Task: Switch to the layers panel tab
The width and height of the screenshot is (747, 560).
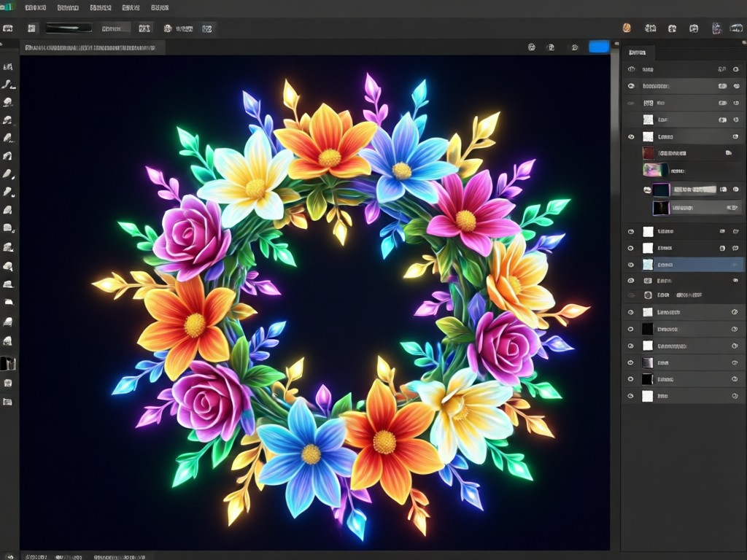Action: pos(637,52)
